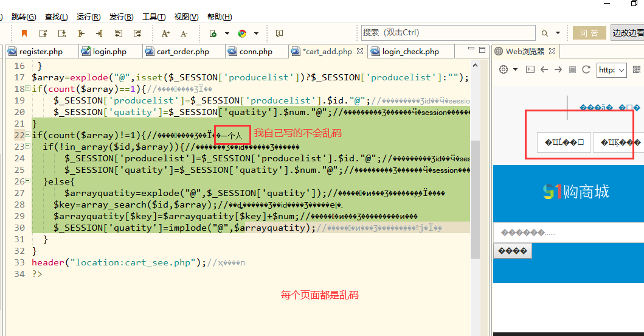Click the magnifier search icon
644x336 pixels.
(545, 33)
